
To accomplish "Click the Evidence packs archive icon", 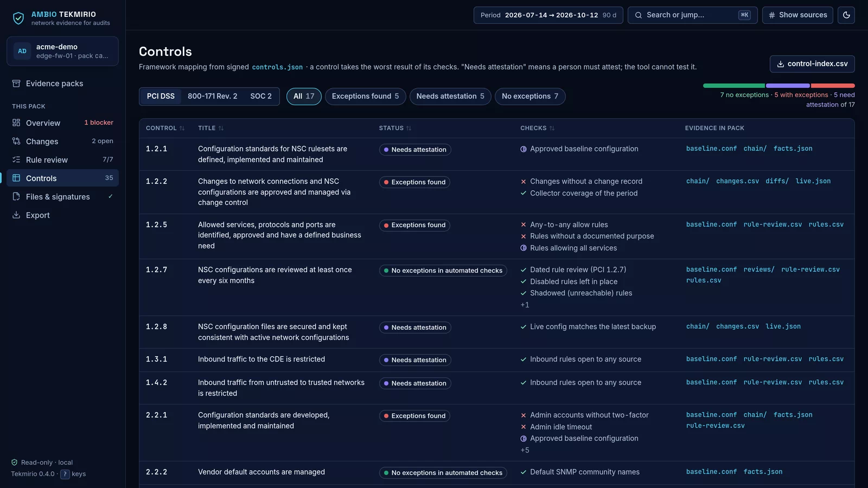I will [x=16, y=84].
